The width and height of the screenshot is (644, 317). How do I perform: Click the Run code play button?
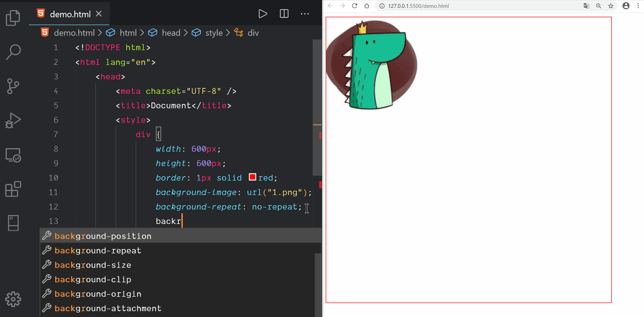tap(263, 14)
